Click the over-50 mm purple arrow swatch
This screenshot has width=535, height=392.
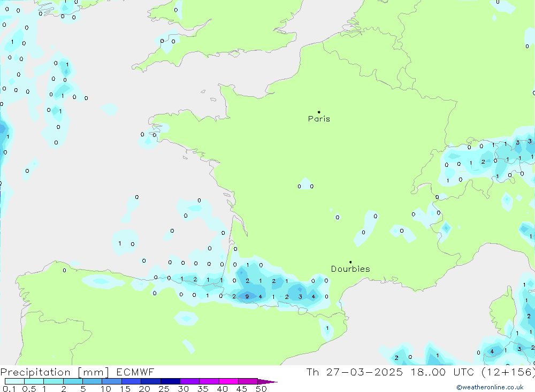[x=267, y=382]
